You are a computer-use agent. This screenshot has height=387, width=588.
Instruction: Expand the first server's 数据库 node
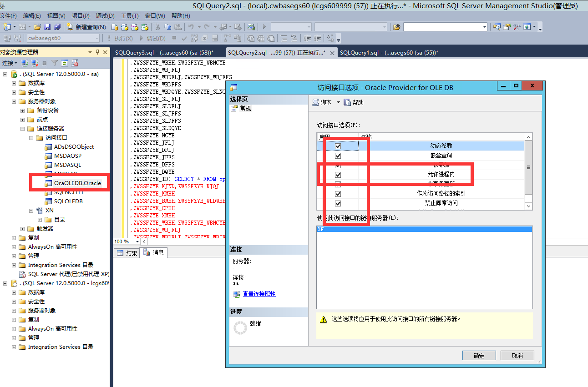pyautogui.click(x=14, y=83)
